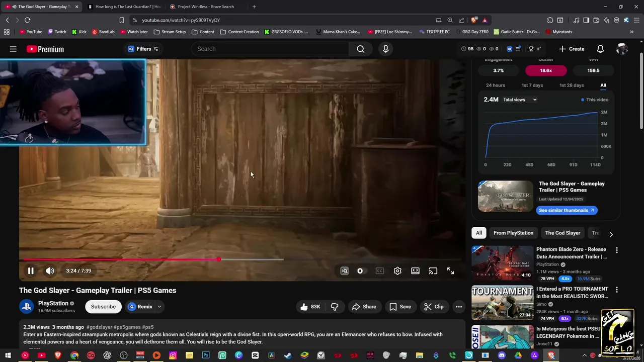This screenshot has height=362, width=644.
Task: Mute the video volume
Action: point(50,270)
